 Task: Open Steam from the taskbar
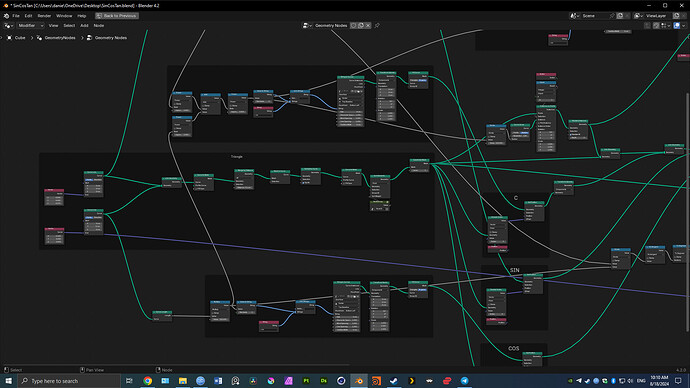[x=394, y=381]
